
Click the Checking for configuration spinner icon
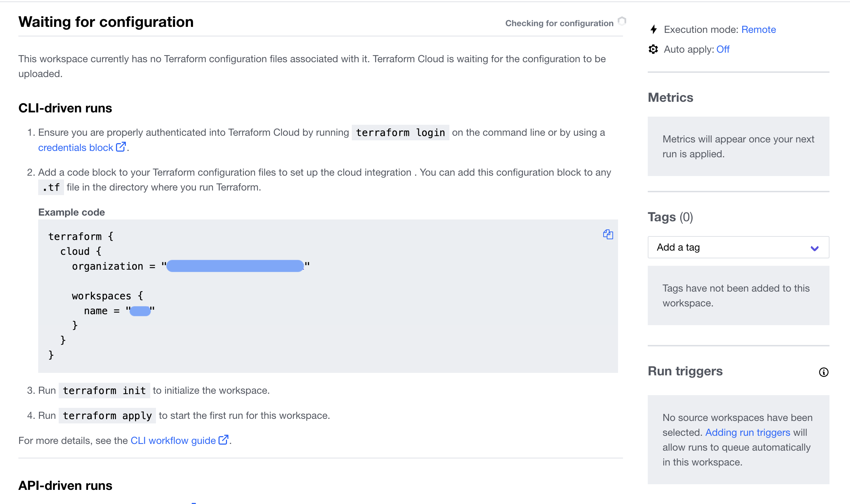point(622,21)
